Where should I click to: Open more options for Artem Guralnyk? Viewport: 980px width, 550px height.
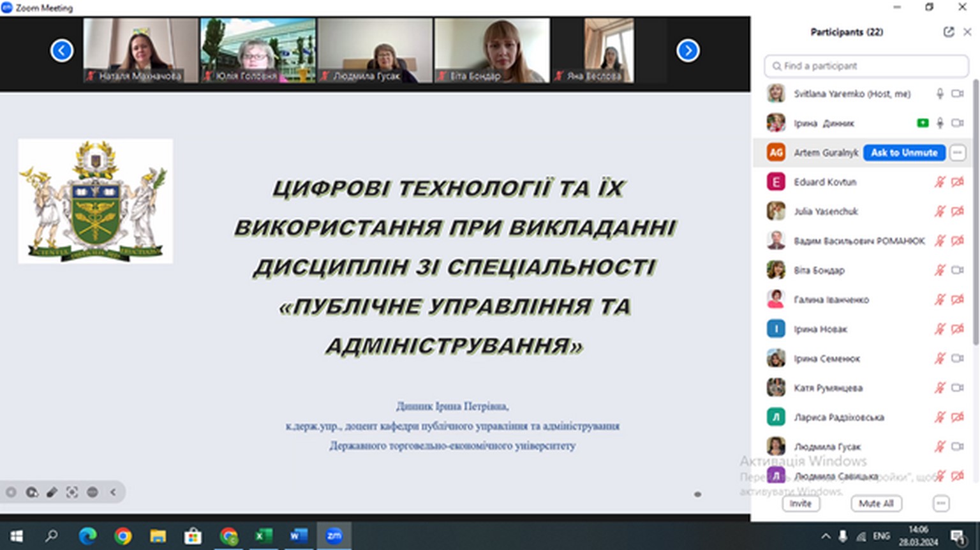[x=957, y=152]
